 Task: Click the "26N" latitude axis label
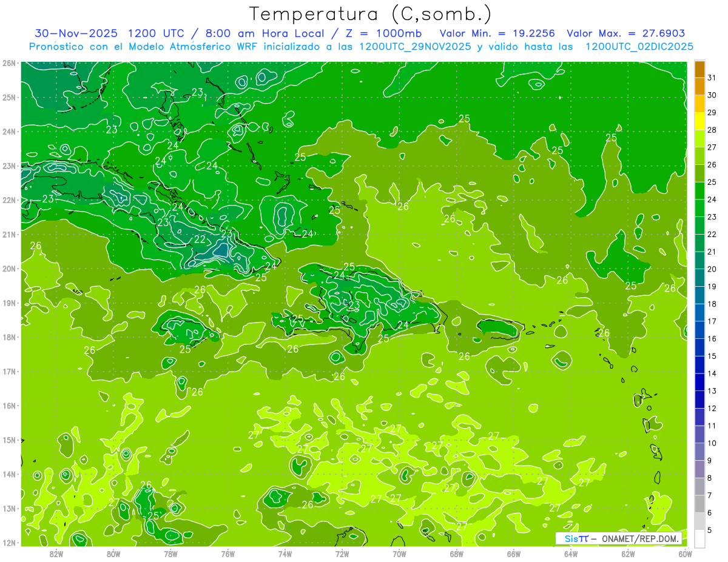tap(8, 63)
